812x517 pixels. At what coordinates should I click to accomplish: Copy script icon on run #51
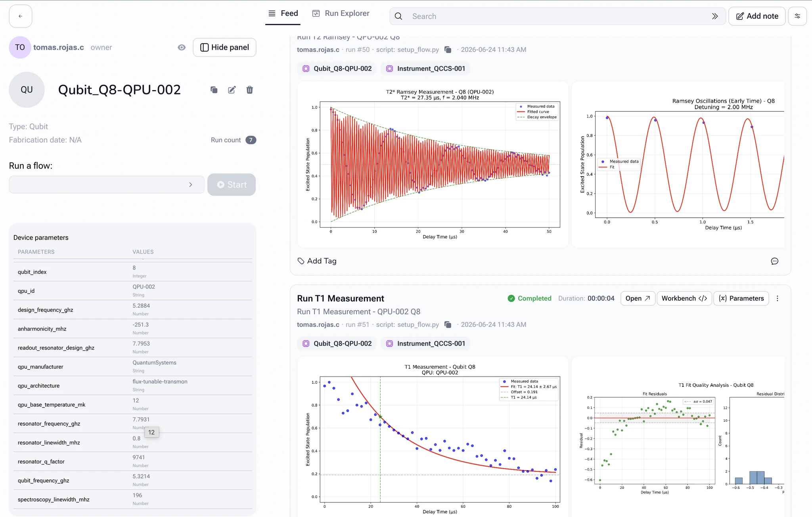pyautogui.click(x=448, y=325)
